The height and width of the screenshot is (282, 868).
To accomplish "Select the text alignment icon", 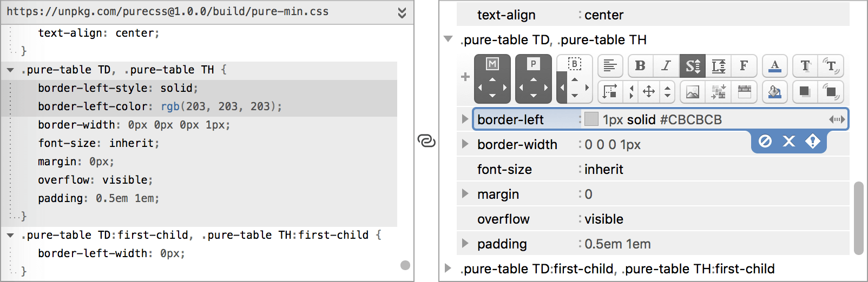I will (x=610, y=66).
